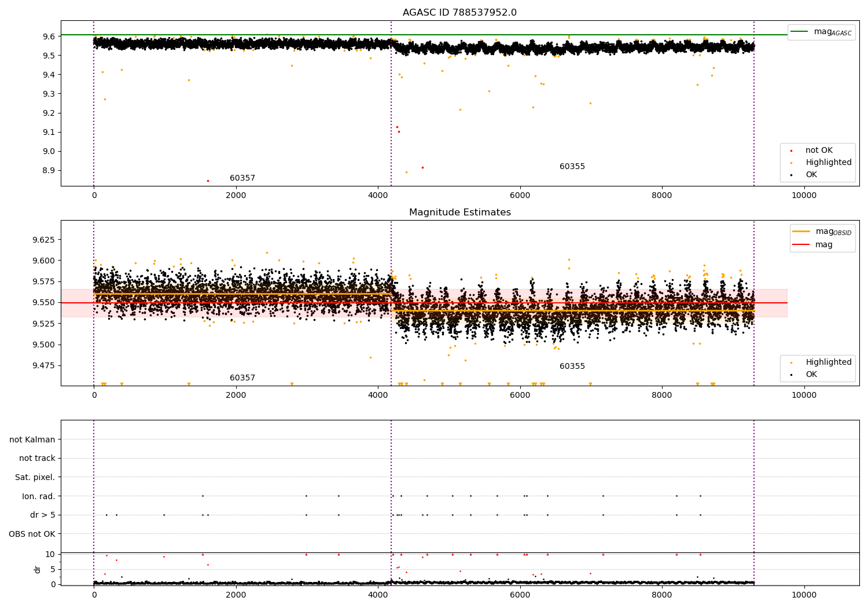
Task: Click the 8000 x-tick under the top plot
Action: (x=662, y=196)
